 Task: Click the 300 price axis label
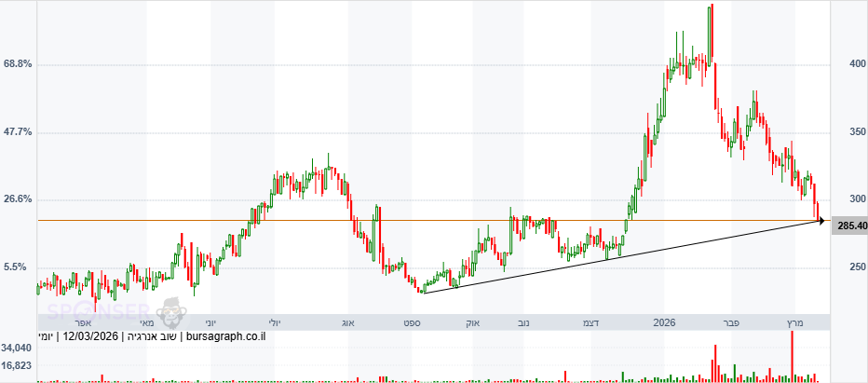click(857, 199)
